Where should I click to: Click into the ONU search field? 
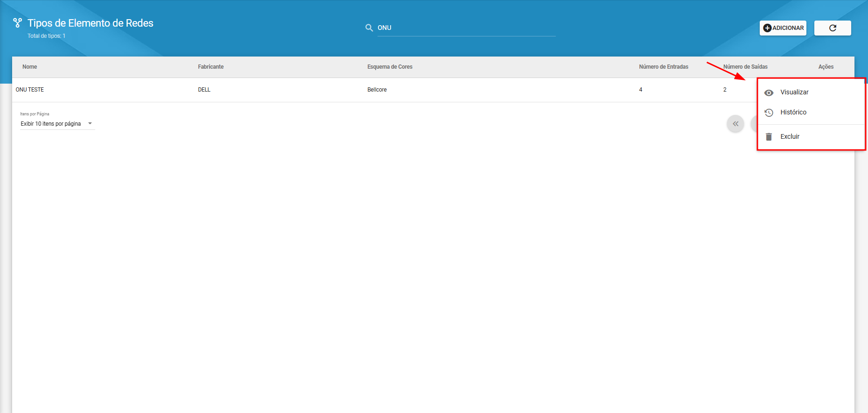click(x=466, y=28)
